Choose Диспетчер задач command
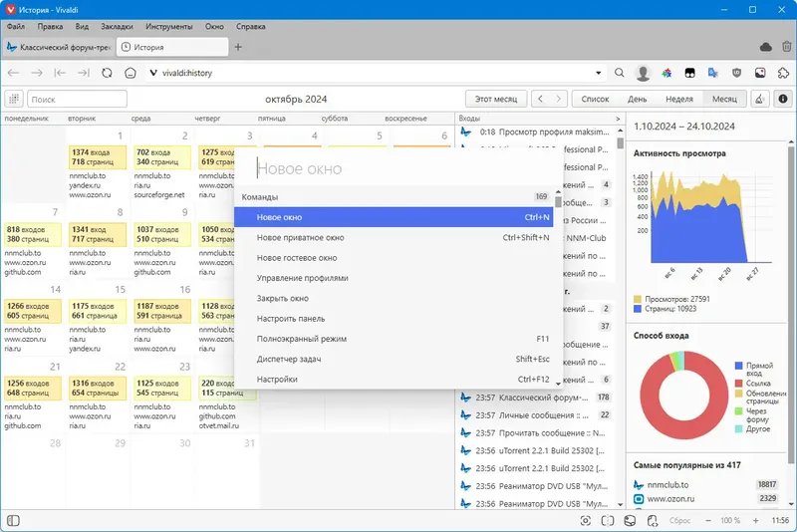797x532 pixels. 394,359
